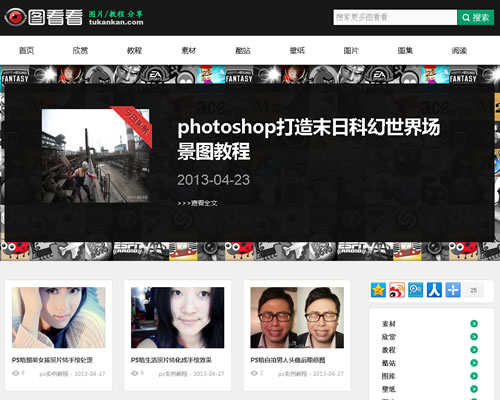
Task: Open 素材 in the sidebar category list
Action: click(x=389, y=324)
